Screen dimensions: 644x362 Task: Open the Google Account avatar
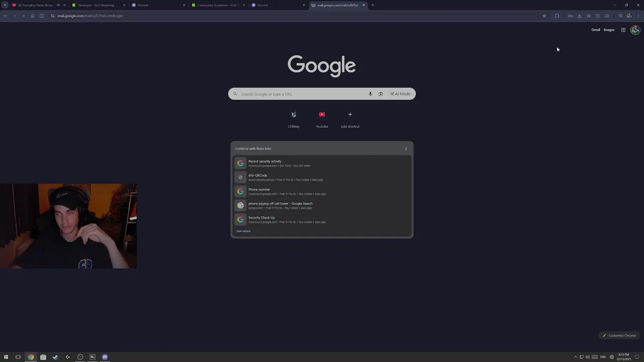point(635,30)
